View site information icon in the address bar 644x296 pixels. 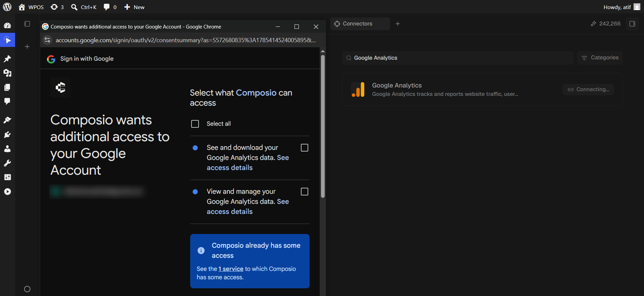pyautogui.click(x=47, y=40)
